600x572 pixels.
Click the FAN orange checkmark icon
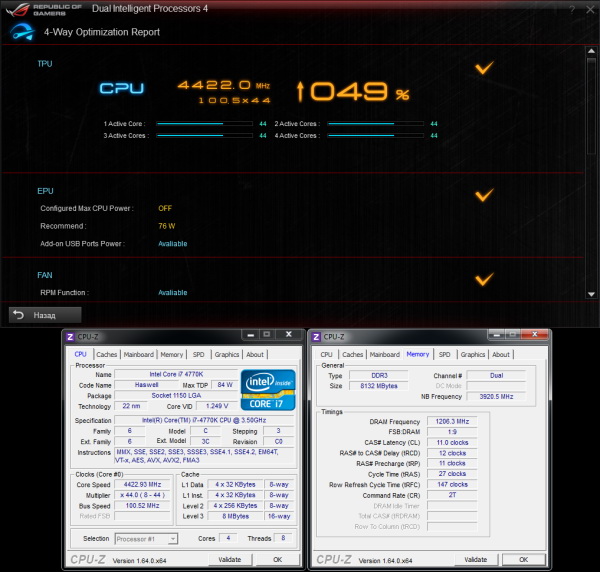pos(484,279)
